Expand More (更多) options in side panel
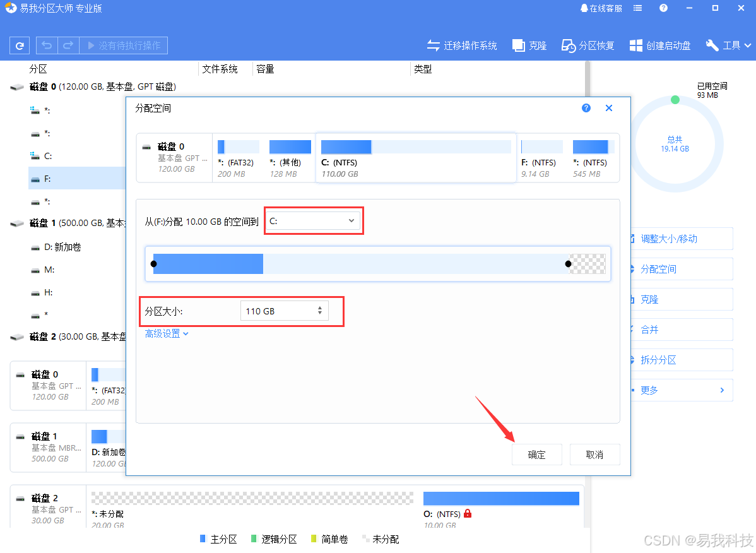 pyautogui.click(x=682, y=390)
